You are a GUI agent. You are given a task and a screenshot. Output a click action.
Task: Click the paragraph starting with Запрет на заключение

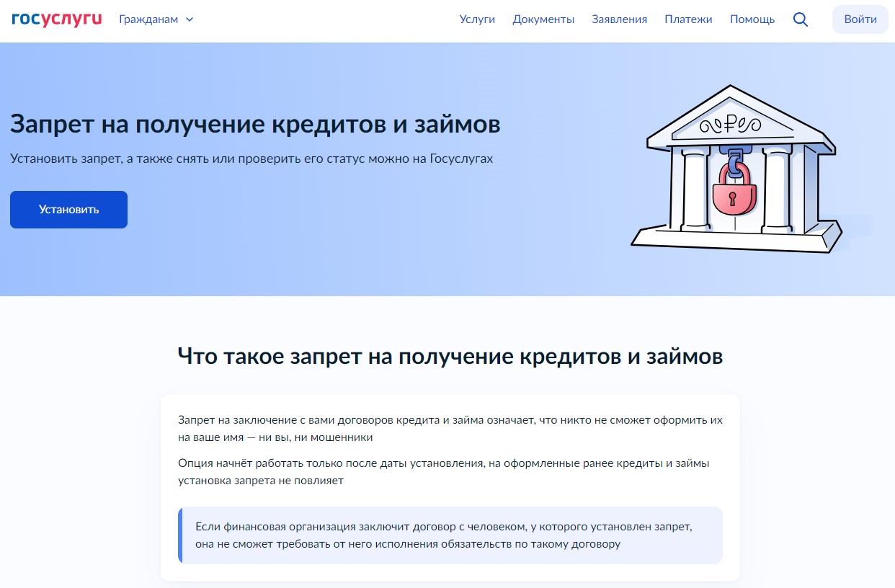coord(450,428)
